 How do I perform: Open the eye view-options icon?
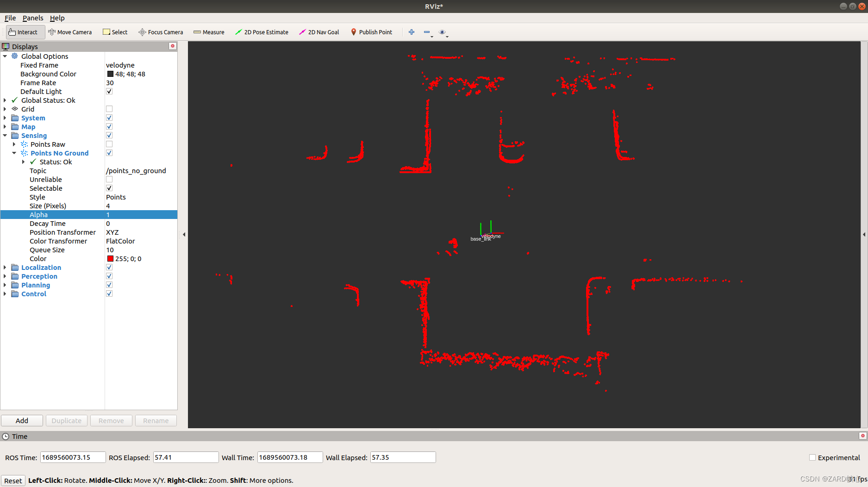pos(442,32)
